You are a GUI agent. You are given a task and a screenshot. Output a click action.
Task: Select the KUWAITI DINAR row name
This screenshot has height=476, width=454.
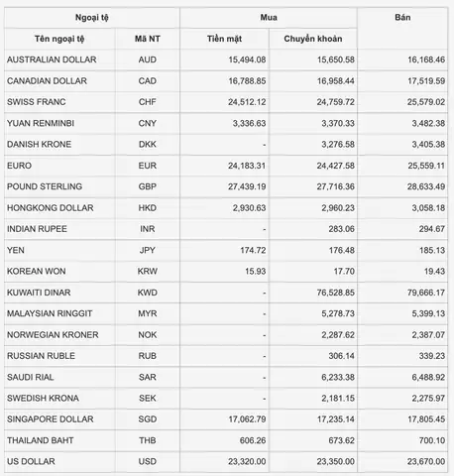(x=39, y=293)
